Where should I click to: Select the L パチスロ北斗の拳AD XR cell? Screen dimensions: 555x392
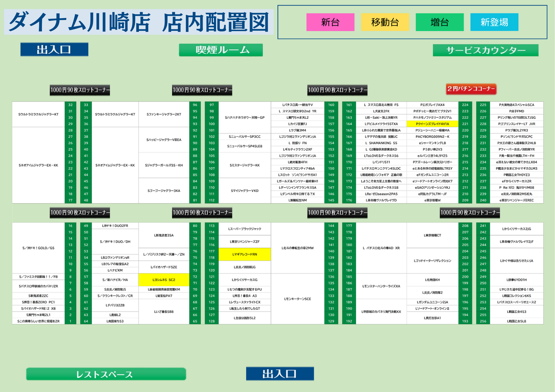point(381,248)
